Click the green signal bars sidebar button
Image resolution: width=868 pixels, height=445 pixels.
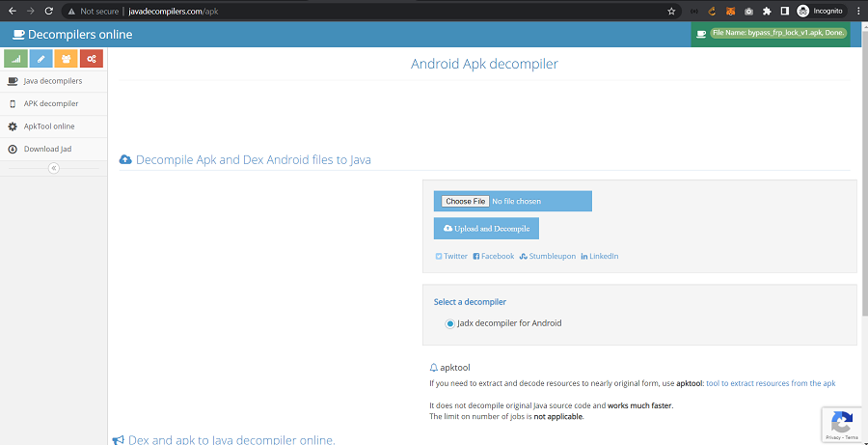[x=15, y=58]
